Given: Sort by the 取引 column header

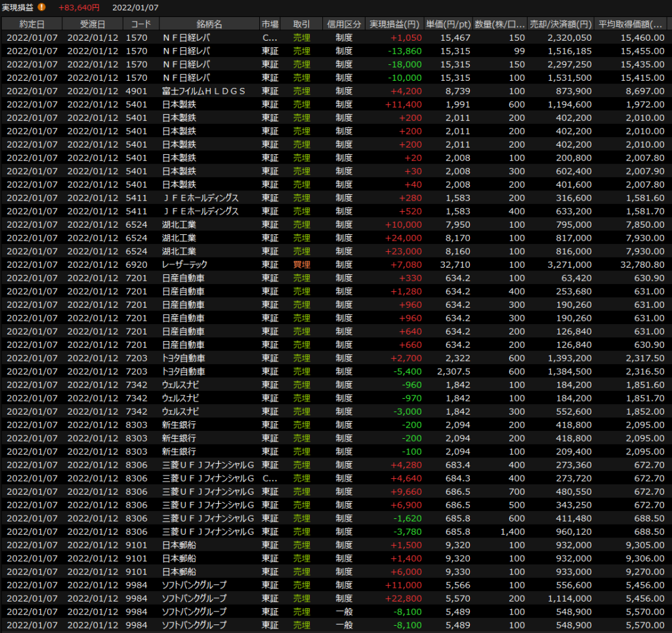Looking at the screenshot, I should 301,24.
